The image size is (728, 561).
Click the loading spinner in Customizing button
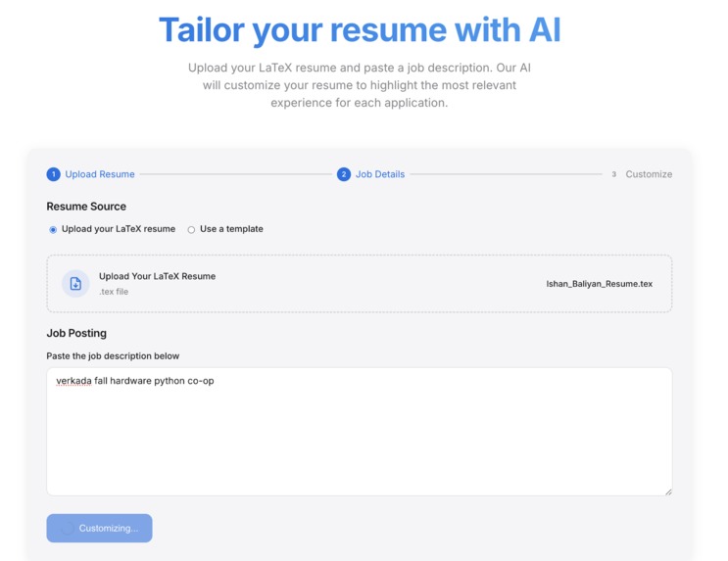coord(68,528)
